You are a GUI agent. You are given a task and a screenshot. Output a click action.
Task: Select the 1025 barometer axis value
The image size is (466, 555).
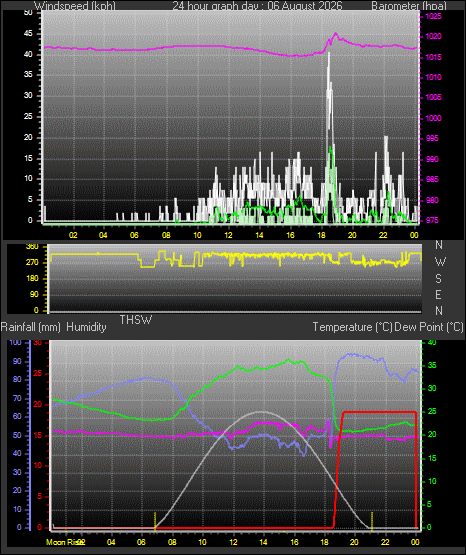tap(433, 16)
